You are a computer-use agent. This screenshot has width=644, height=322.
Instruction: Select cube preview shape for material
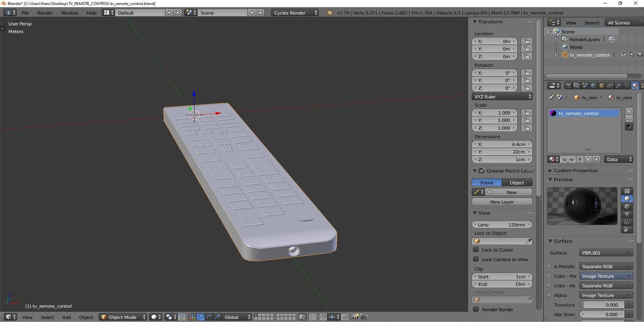[x=627, y=206]
